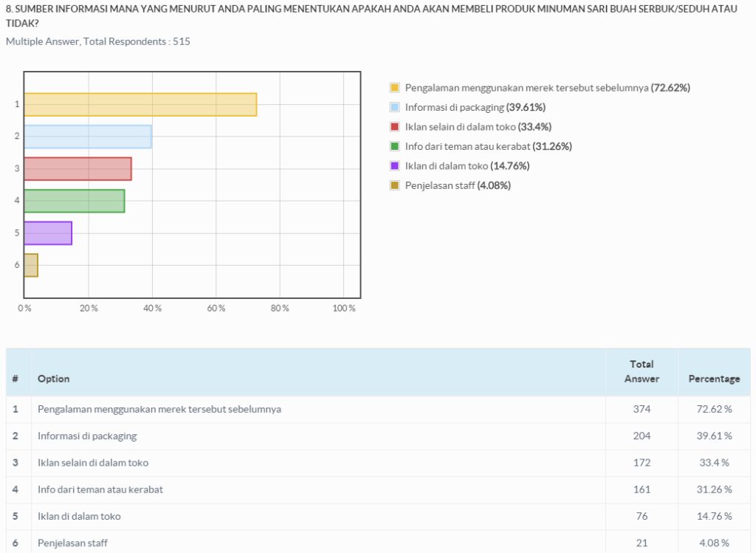Select the Informasi di packaging table row
Screen dimensions: 756x553
[379, 436]
